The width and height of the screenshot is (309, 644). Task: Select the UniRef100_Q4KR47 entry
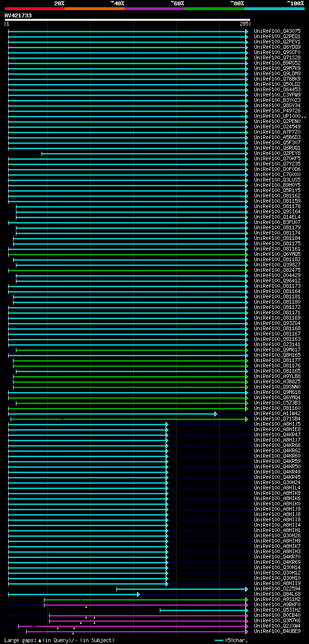277,434
